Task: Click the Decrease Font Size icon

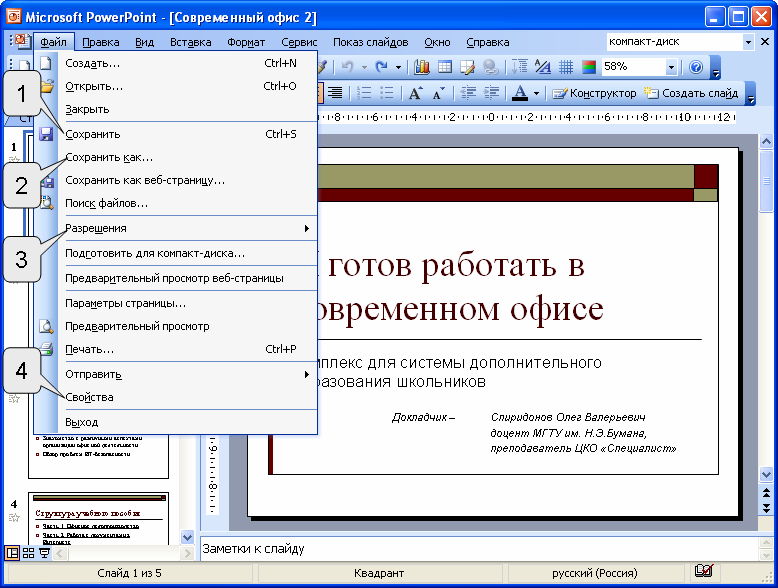Action: (438, 93)
